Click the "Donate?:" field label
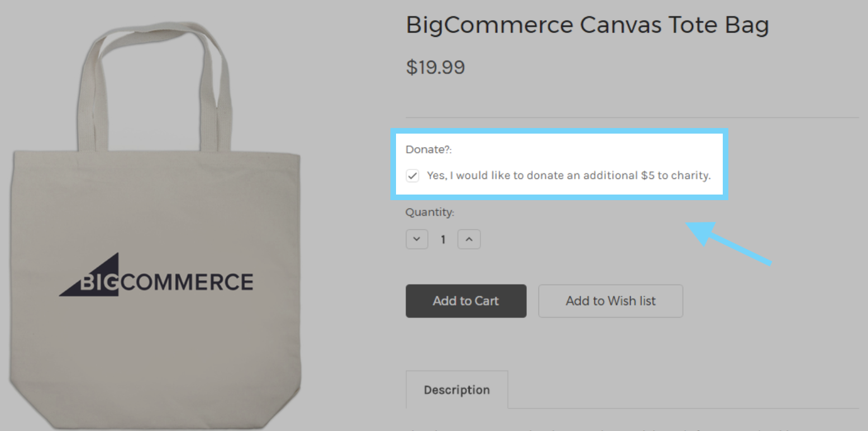The image size is (868, 431). [x=428, y=150]
